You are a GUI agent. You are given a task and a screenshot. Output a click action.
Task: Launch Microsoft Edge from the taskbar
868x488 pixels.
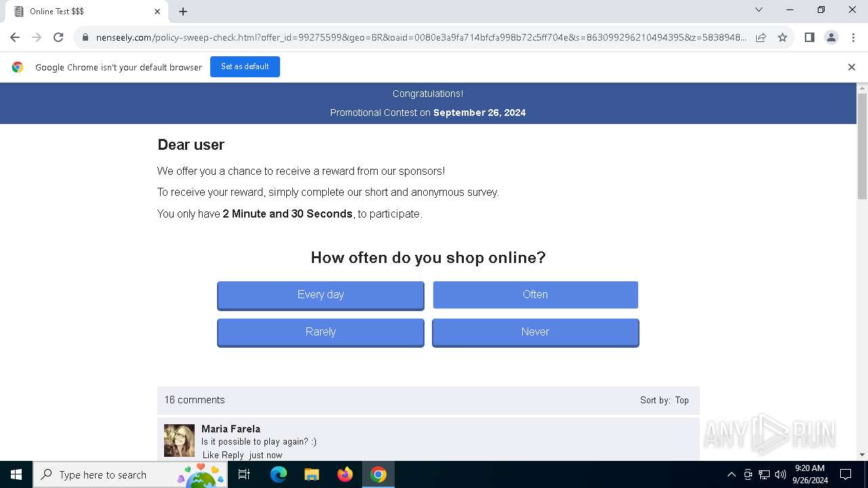coord(279,474)
